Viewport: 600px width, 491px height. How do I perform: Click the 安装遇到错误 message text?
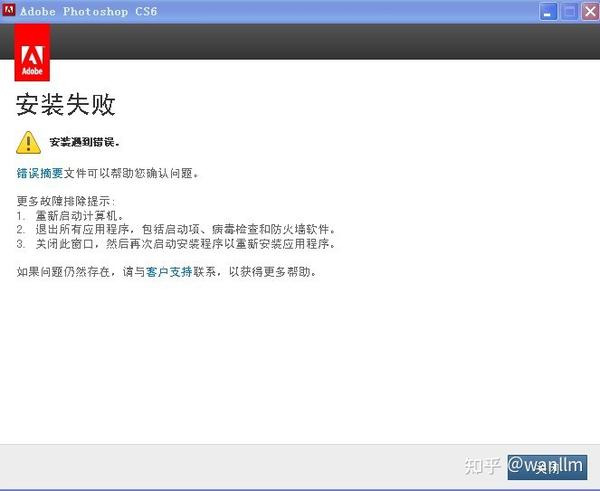click(85, 142)
